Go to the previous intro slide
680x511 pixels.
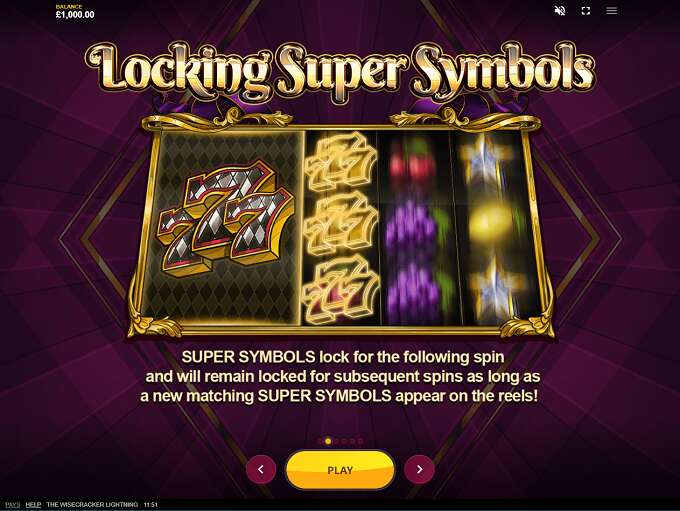pyautogui.click(x=261, y=469)
